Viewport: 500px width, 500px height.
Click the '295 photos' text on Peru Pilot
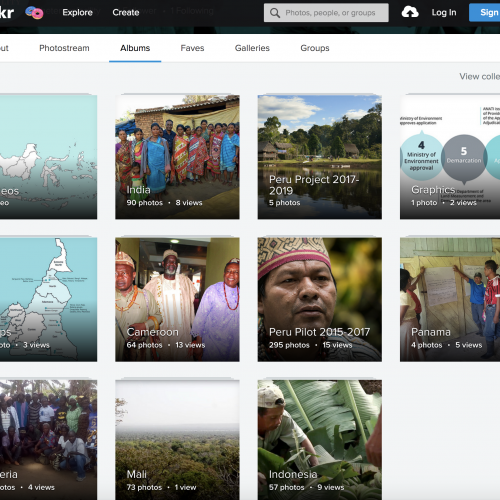point(289,345)
